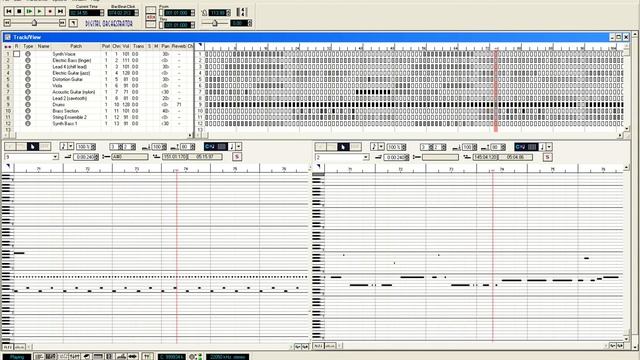This screenshot has height=360, width=640.
Task: Click the first view icon right of Playing status
Action: click(x=39, y=357)
